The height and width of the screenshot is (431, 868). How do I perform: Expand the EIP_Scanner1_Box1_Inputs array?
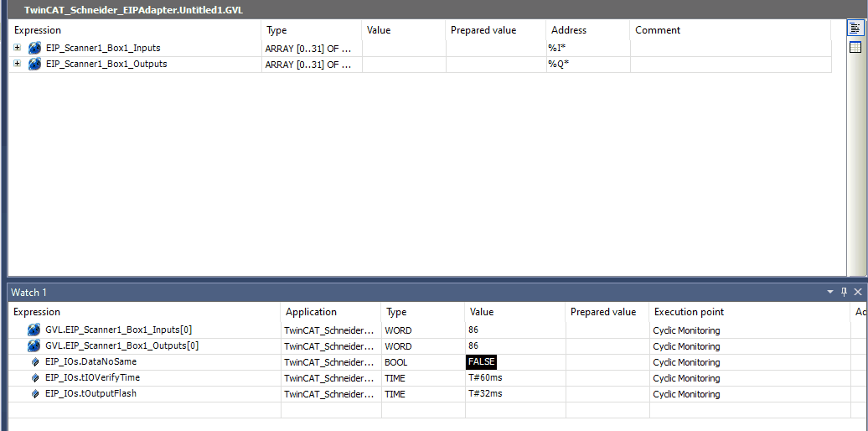point(17,48)
